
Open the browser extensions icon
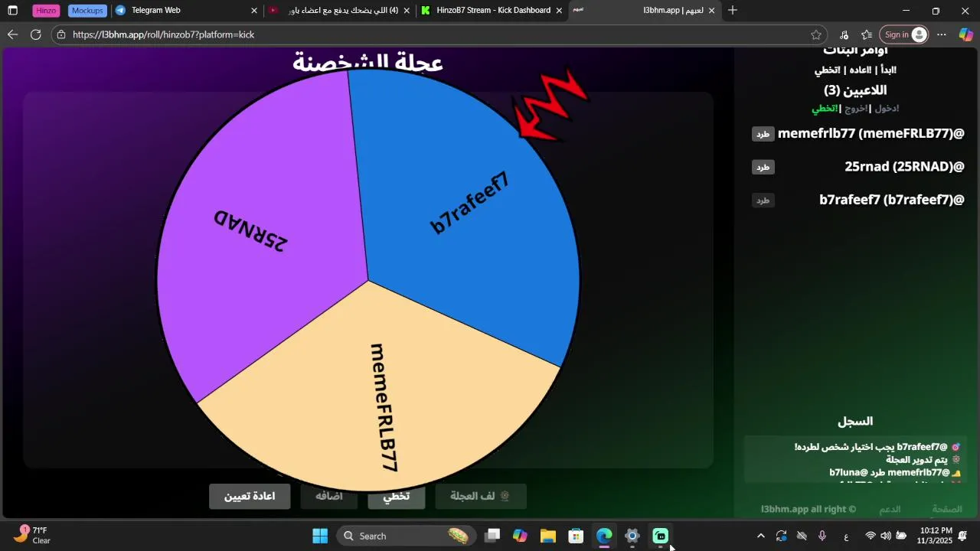click(x=844, y=34)
